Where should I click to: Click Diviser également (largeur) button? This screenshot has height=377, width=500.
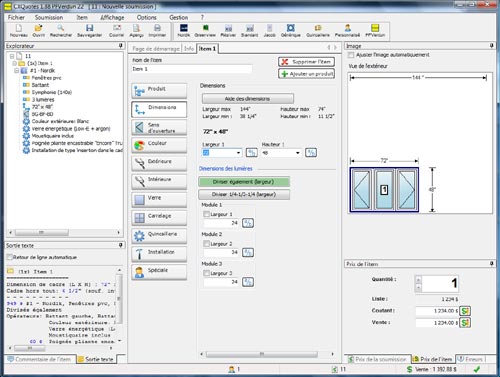click(x=244, y=182)
